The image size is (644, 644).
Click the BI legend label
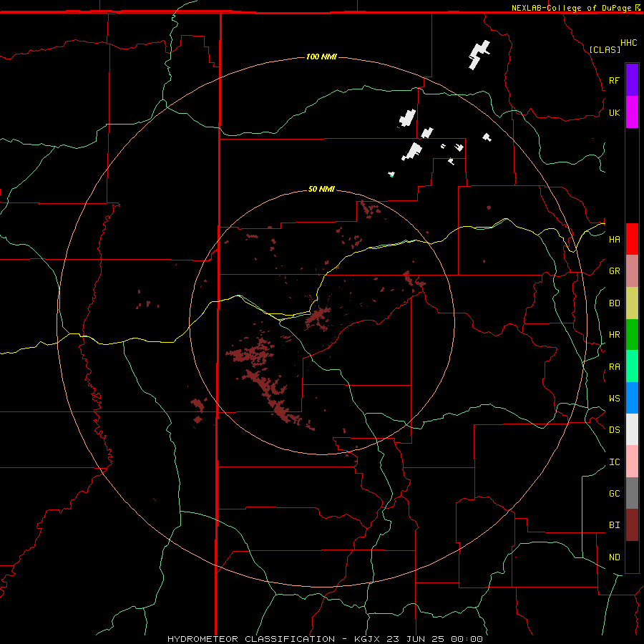point(614,525)
